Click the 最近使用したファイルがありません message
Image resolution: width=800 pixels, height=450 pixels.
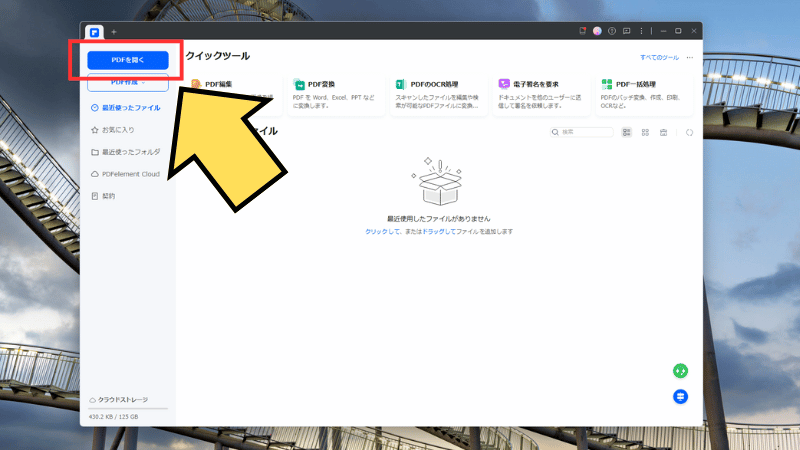click(438, 219)
